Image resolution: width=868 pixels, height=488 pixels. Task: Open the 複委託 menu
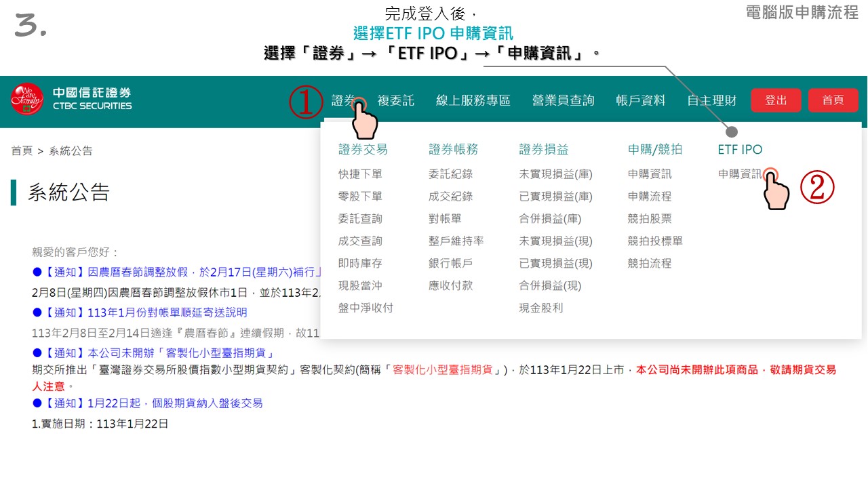pos(395,100)
